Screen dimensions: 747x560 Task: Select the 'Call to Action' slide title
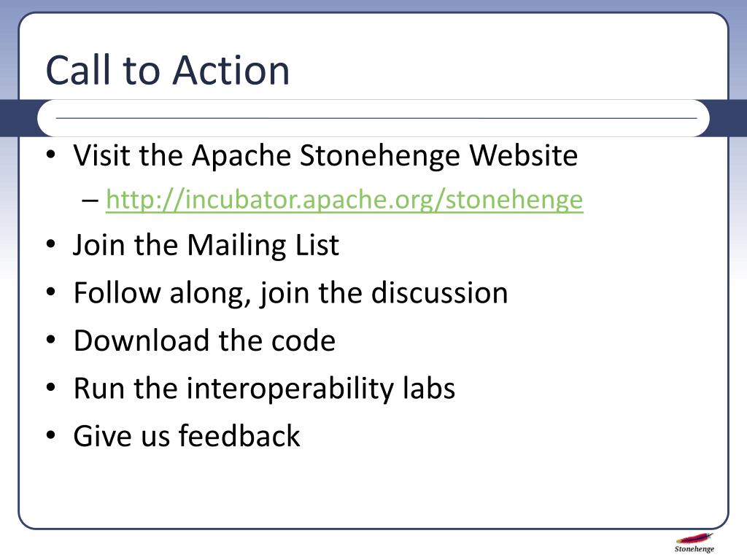pos(168,70)
